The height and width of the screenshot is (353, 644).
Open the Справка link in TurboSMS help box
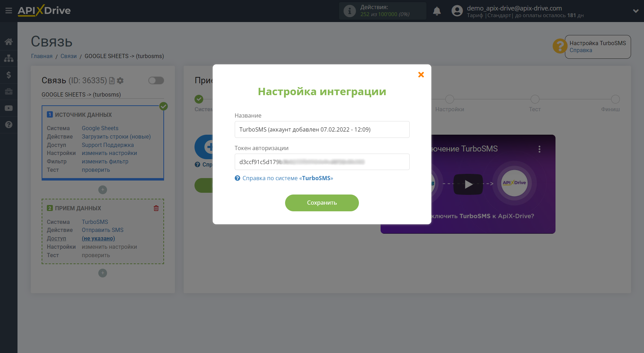pyautogui.click(x=581, y=50)
